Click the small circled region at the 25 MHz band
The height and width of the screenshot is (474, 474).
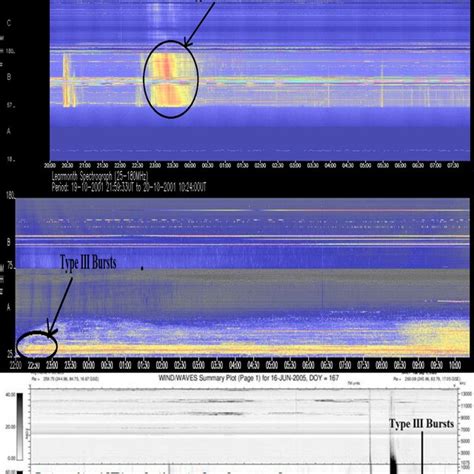click(x=37, y=345)
